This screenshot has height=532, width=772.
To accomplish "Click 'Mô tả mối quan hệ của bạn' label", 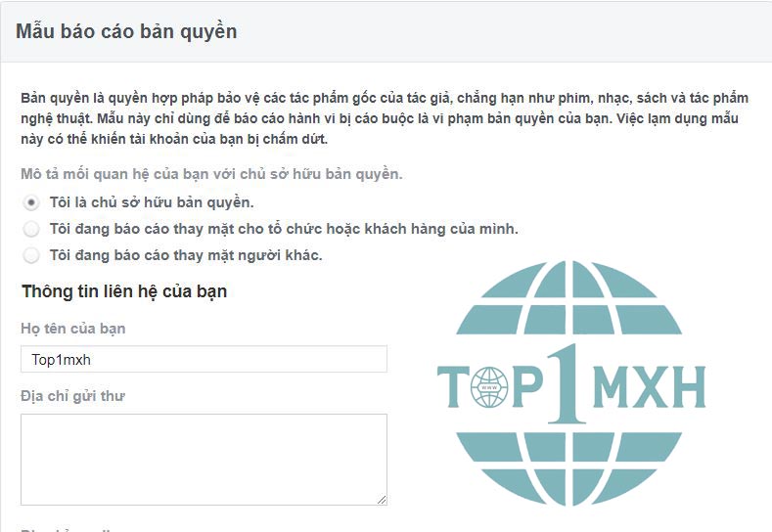I will coord(211,174).
